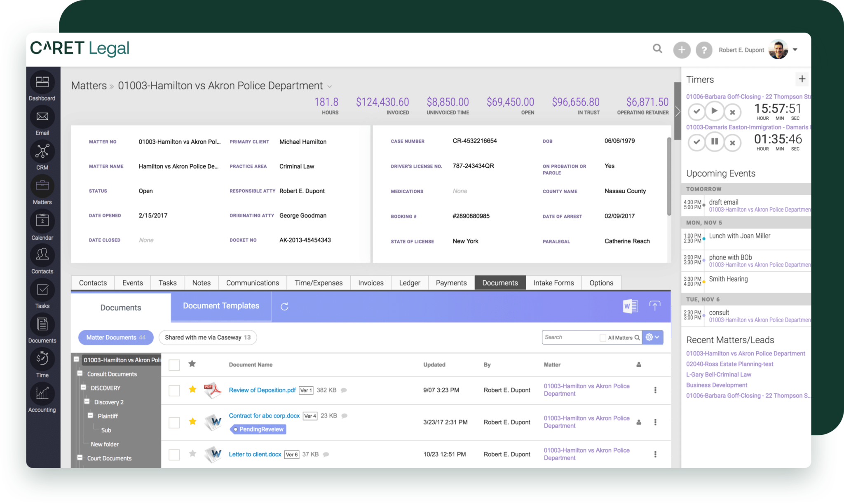The width and height of the screenshot is (844, 504).
Task: Unstar the Review of Deposition.pdf document
Action: click(192, 390)
